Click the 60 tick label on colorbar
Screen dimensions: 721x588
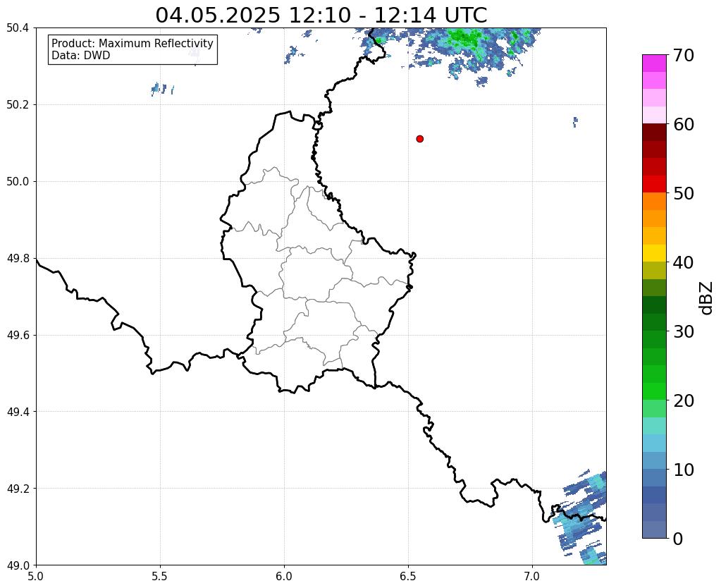coord(684,124)
